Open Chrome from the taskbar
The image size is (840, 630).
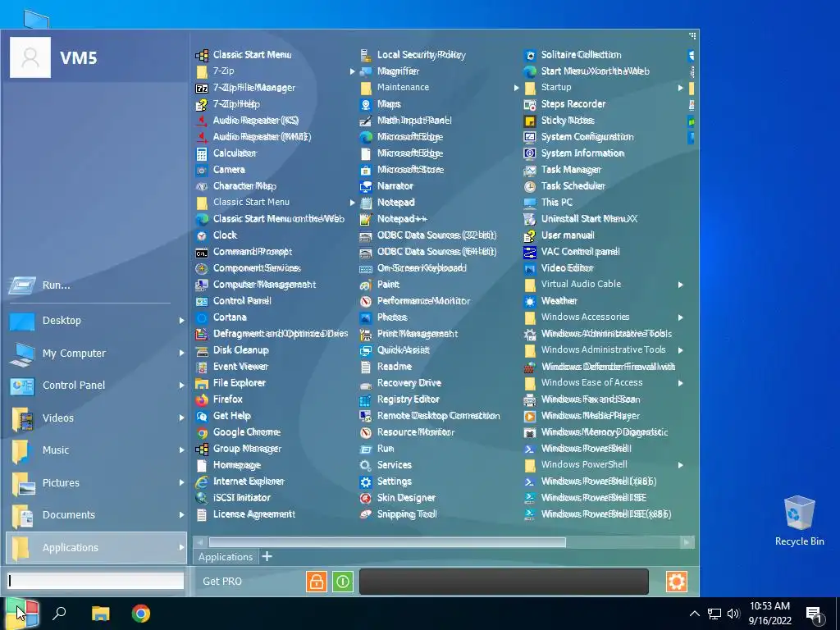point(141,614)
